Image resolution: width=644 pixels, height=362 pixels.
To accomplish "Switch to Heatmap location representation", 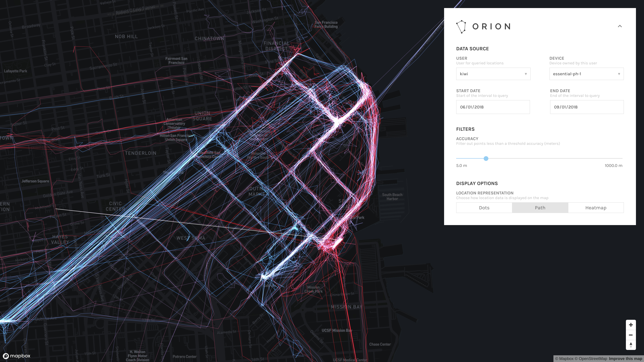I will 596,208.
